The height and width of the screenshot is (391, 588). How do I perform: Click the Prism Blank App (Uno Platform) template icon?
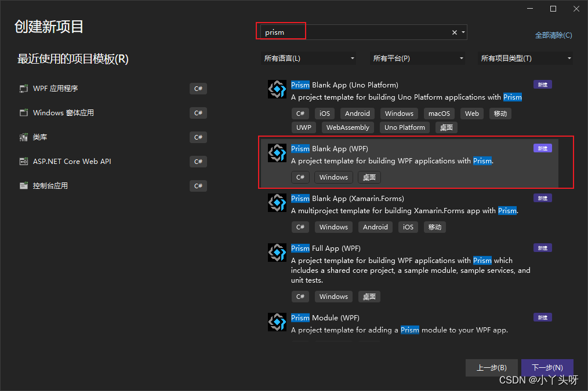click(277, 89)
